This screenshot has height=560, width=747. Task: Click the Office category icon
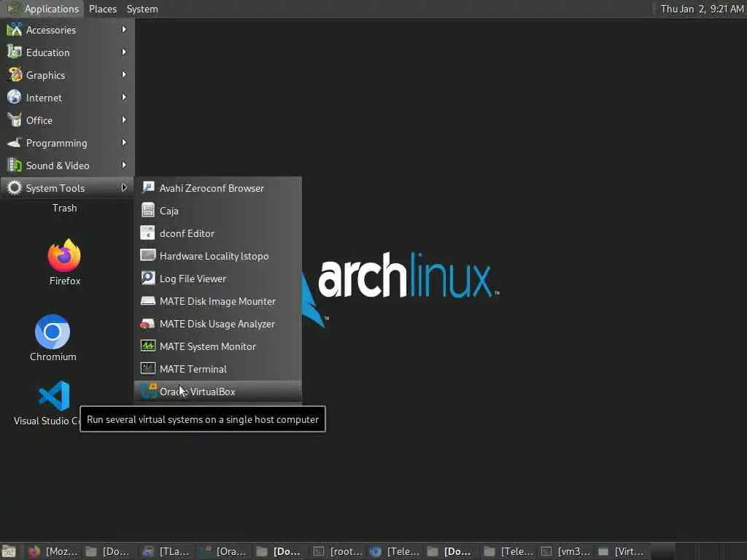[15, 120]
